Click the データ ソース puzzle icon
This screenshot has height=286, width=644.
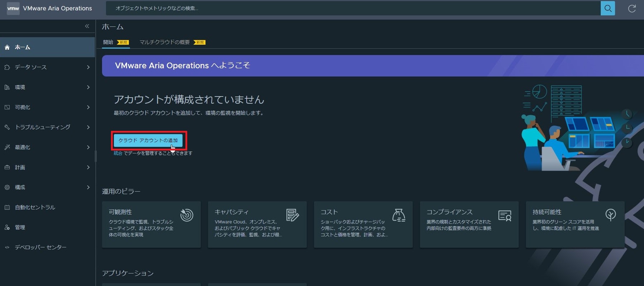pyautogui.click(x=7, y=67)
